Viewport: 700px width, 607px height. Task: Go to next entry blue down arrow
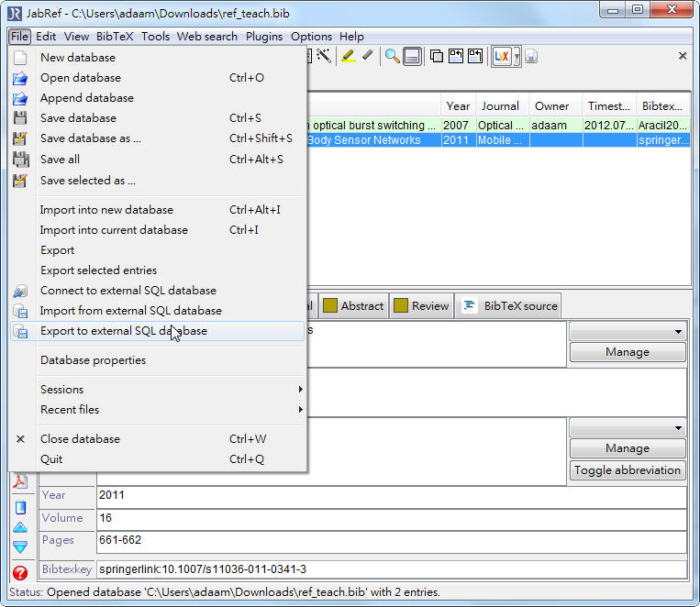pyautogui.click(x=20, y=546)
